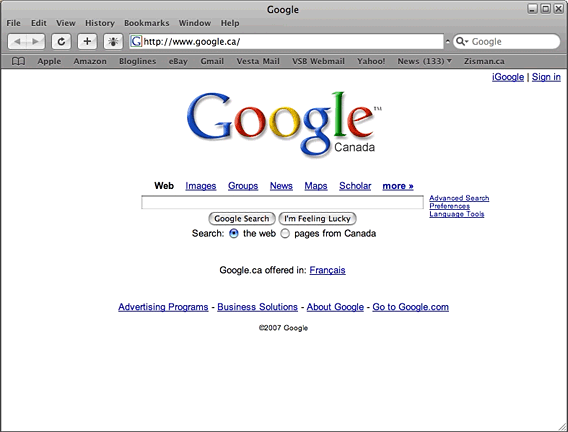Click the bug report toolbar icon
Viewport: 568px width, 432px height.
113,42
